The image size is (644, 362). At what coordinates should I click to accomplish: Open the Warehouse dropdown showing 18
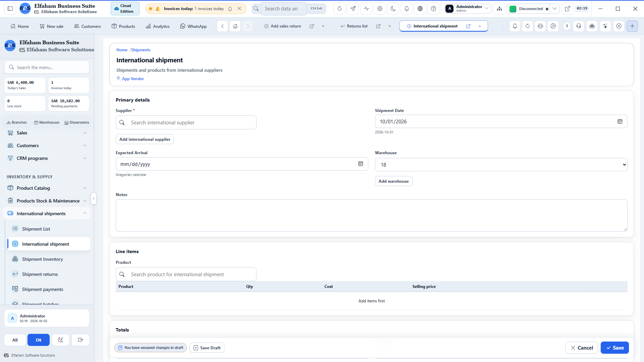(501, 165)
